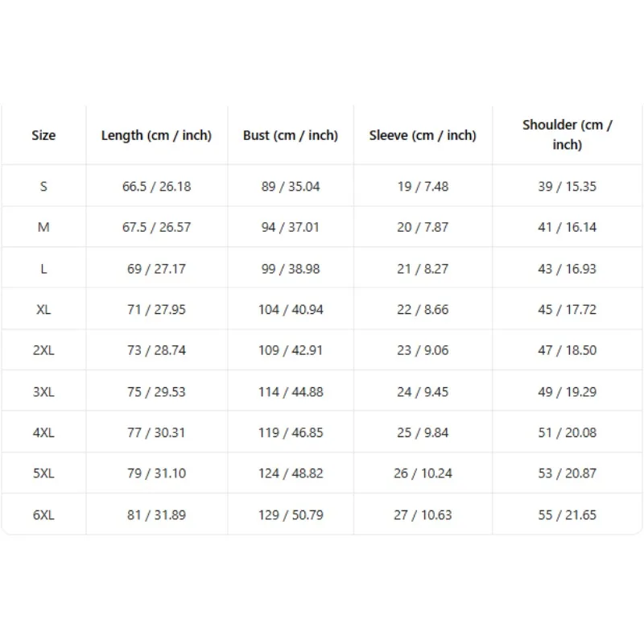Click the Bust (cm / inch) header
The width and height of the screenshot is (644, 644).
(291, 135)
